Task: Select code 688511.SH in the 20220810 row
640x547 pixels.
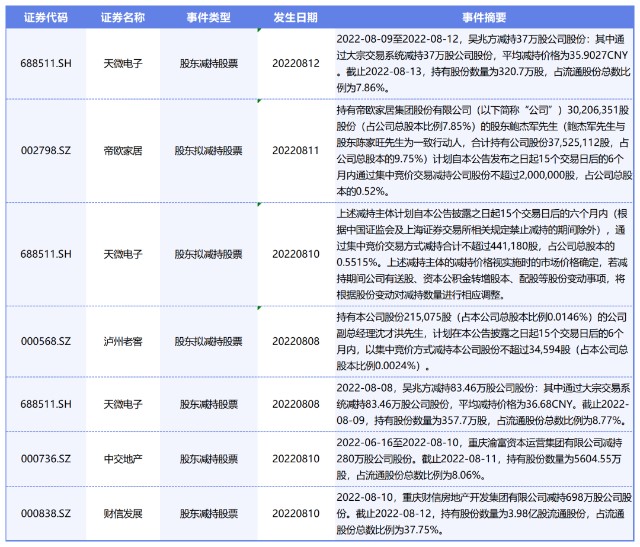Action: click(x=46, y=254)
